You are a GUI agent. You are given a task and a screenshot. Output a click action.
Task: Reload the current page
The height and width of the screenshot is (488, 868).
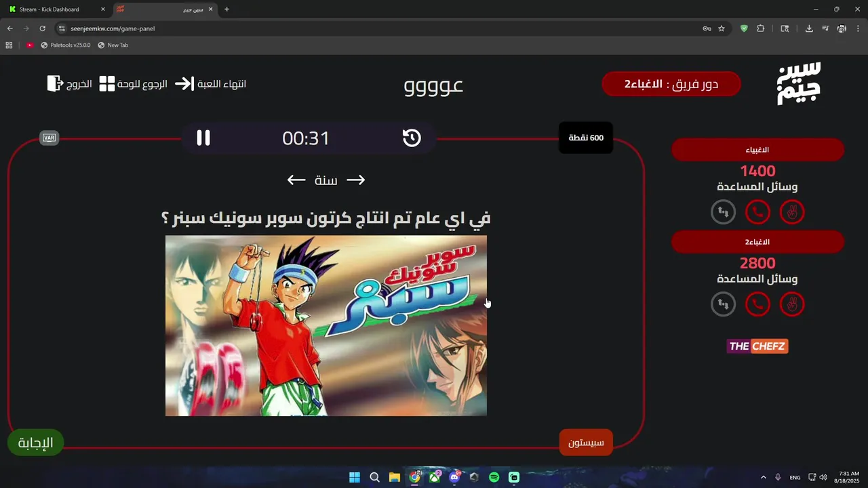pos(43,28)
